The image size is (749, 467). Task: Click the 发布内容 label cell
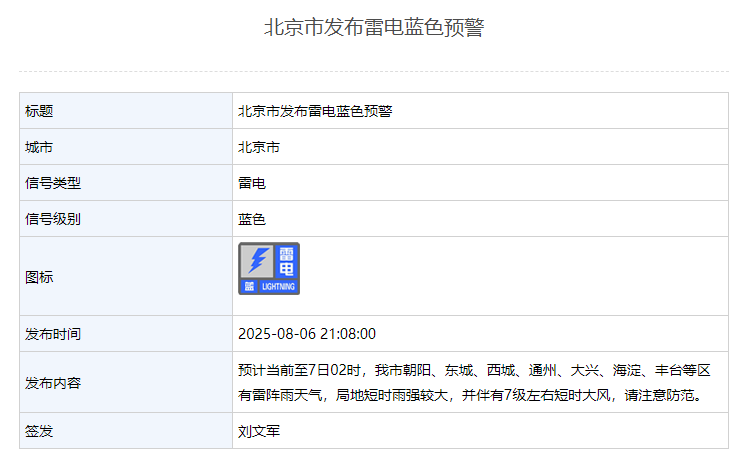tap(126, 382)
